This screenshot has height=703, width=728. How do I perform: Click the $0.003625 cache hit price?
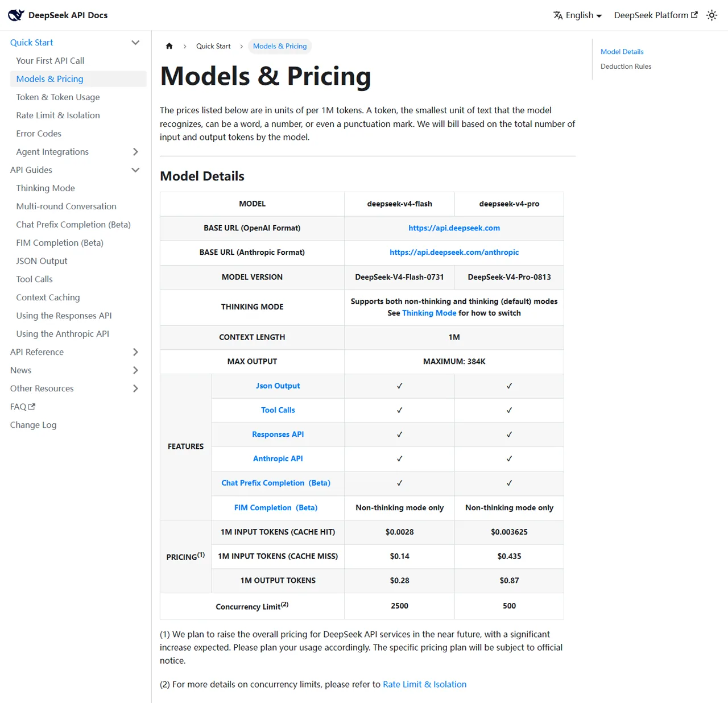click(x=509, y=532)
